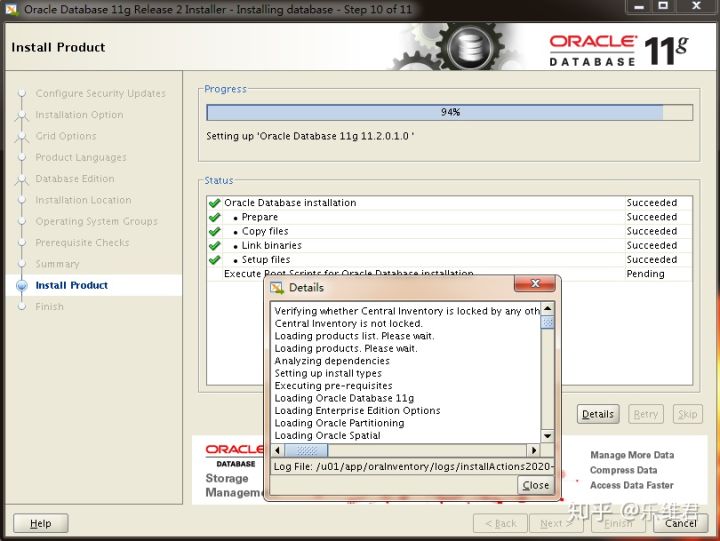The image size is (720, 541).
Task: Click the green checkmark next to Prepare
Action: 214,217
